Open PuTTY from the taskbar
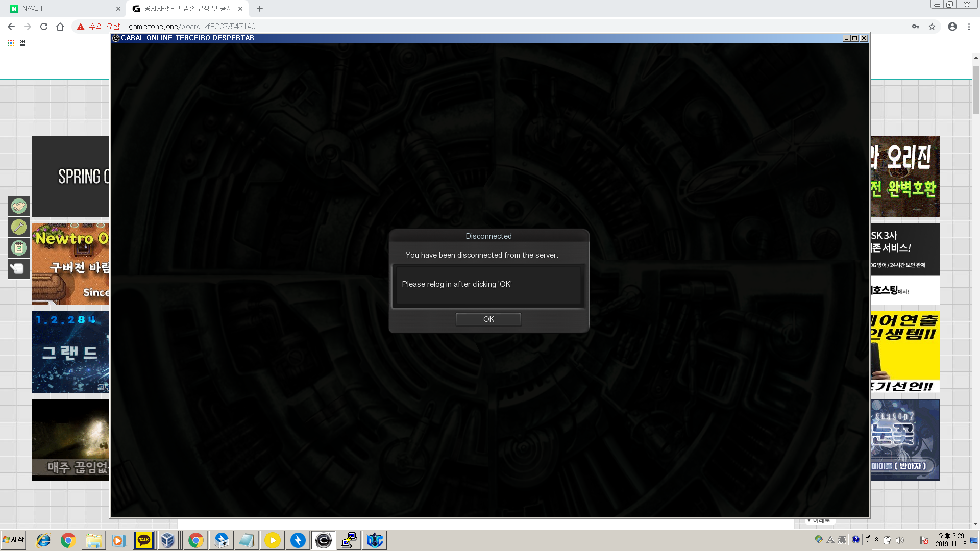 (349, 540)
